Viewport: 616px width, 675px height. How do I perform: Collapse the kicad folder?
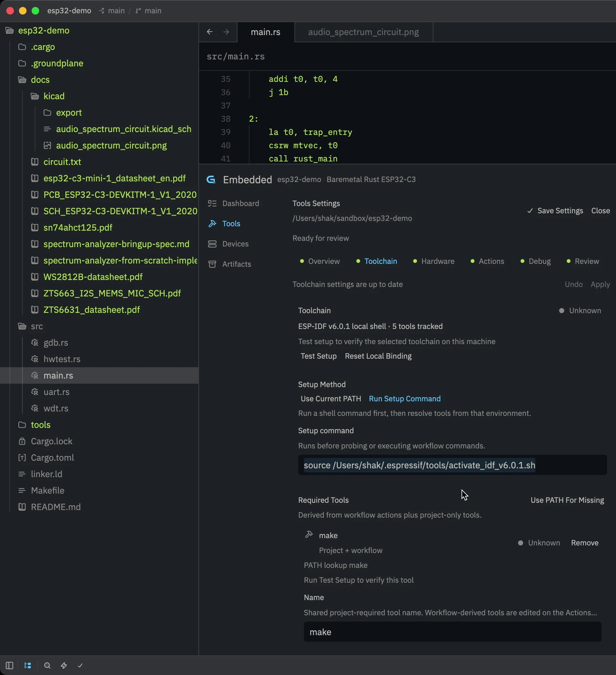[x=54, y=96]
